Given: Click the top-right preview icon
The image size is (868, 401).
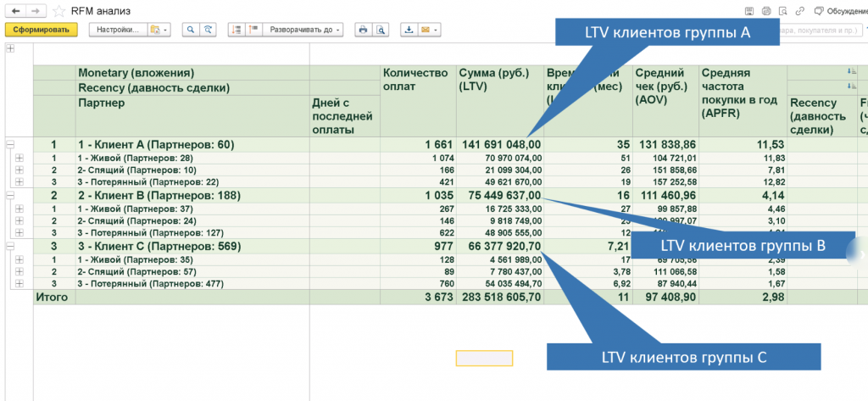Looking at the screenshot, I should [782, 11].
